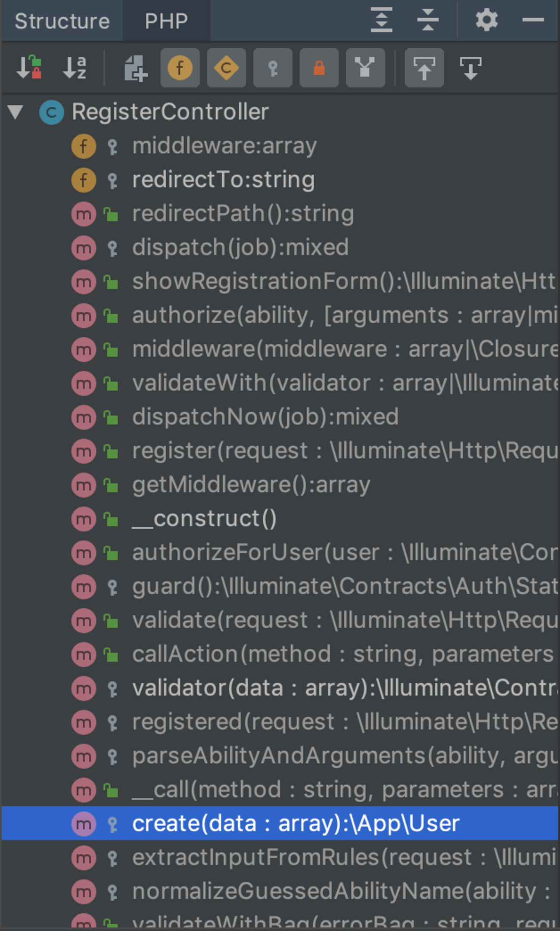Switch to the PHP tab
The height and width of the screenshot is (931, 560).
[x=166, y=21]
